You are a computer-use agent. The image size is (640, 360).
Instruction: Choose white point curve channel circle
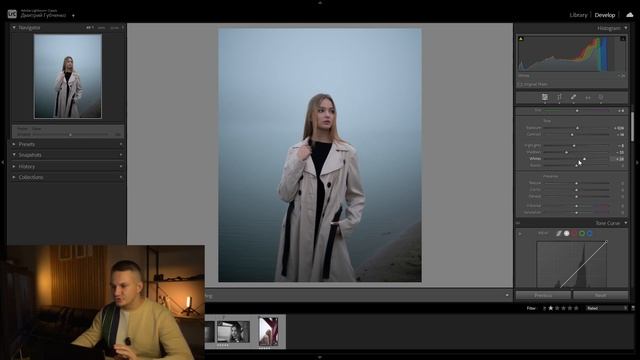(567, 233)
